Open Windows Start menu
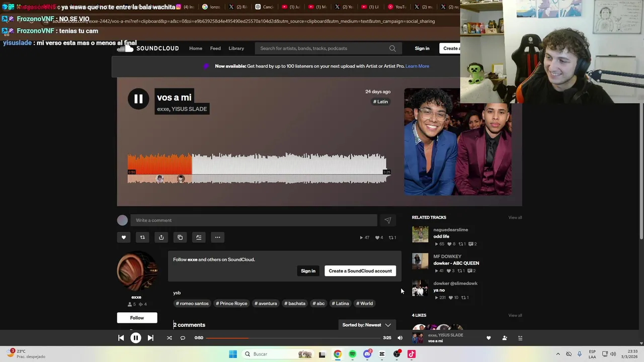 [x=233, y=354]
